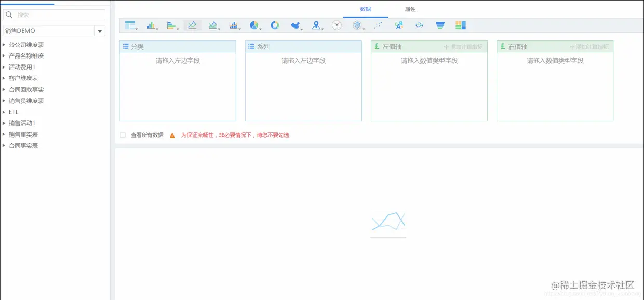Select the area chart icon
Screen dimensions: 644x300
point(212,25)
